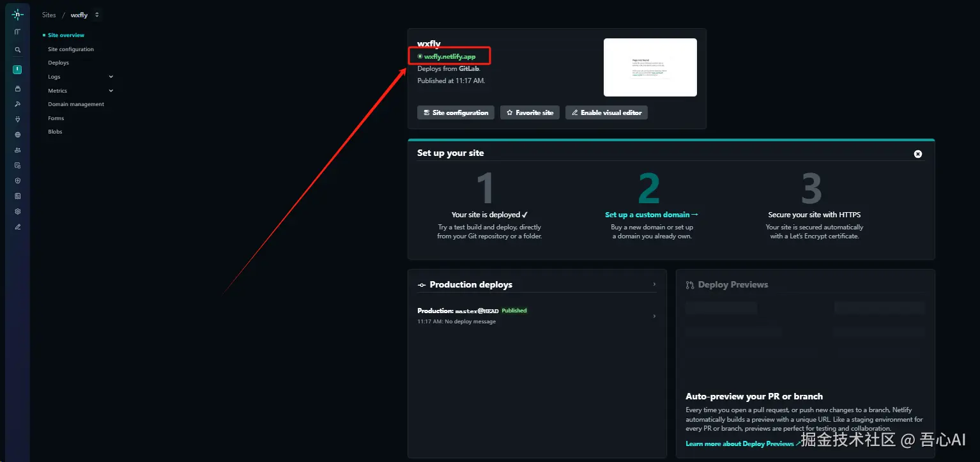The image size is (980, 462).
Task: Open the pen editor icon in rail
Action: (x=18, y=227)
